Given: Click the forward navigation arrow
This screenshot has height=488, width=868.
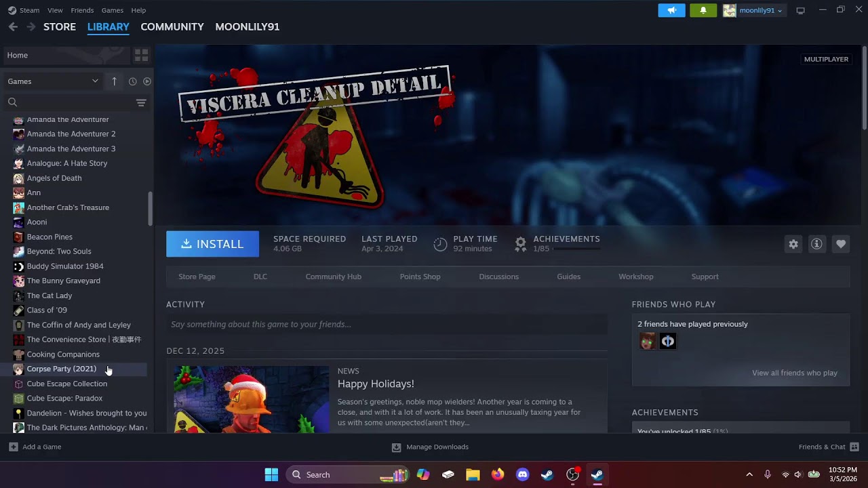Looking at the screenshot, I should (x=31, y=26).
